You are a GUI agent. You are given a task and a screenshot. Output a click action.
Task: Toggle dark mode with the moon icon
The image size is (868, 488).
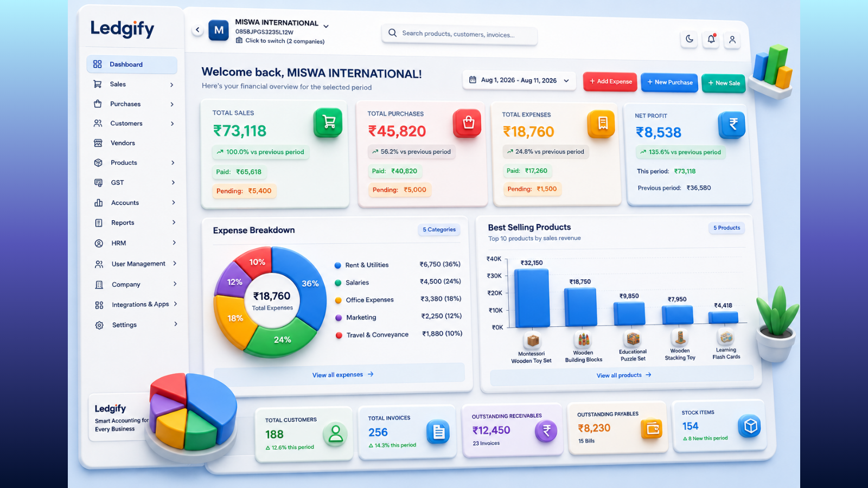tap(689, 38)
